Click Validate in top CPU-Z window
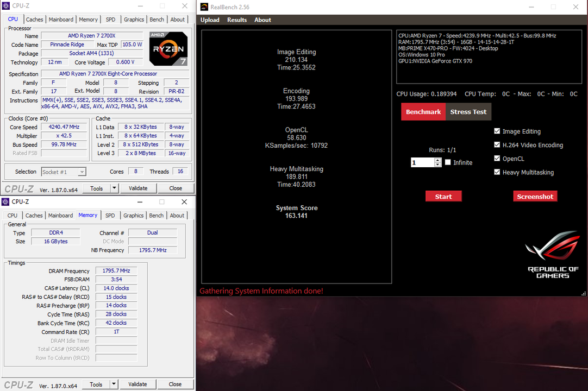The image size is (588, 391). 138,188
